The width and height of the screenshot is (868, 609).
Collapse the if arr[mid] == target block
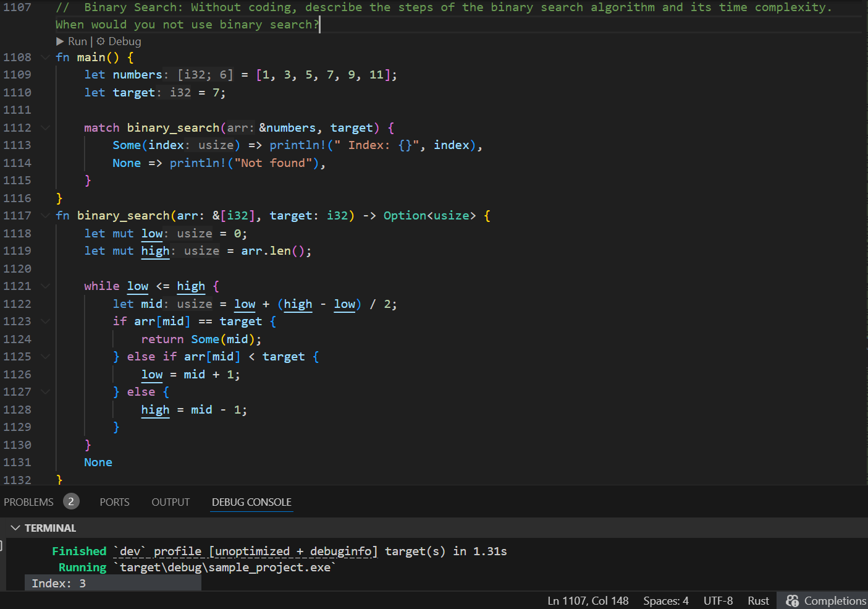pyautogui.click(x=45, y=322)
